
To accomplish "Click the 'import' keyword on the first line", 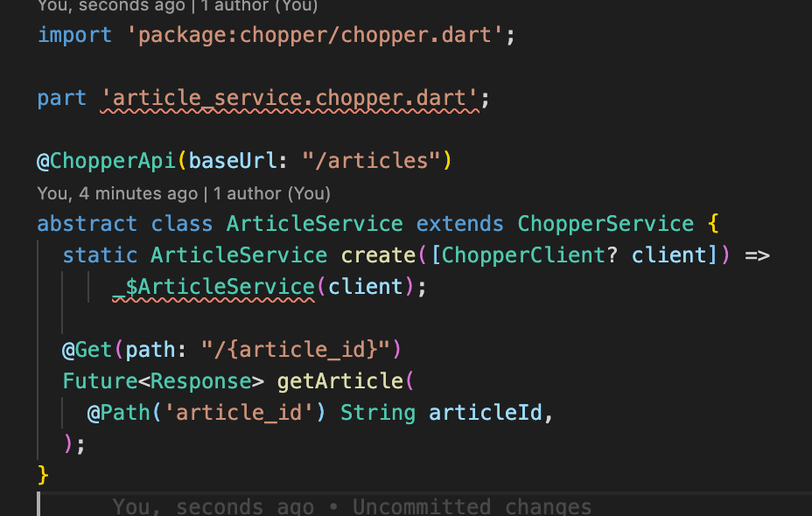I will pyautogui.click(x=74, y=35).
